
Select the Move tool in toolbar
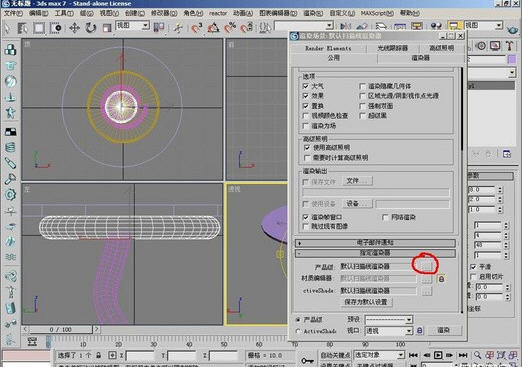pos(74,27)
